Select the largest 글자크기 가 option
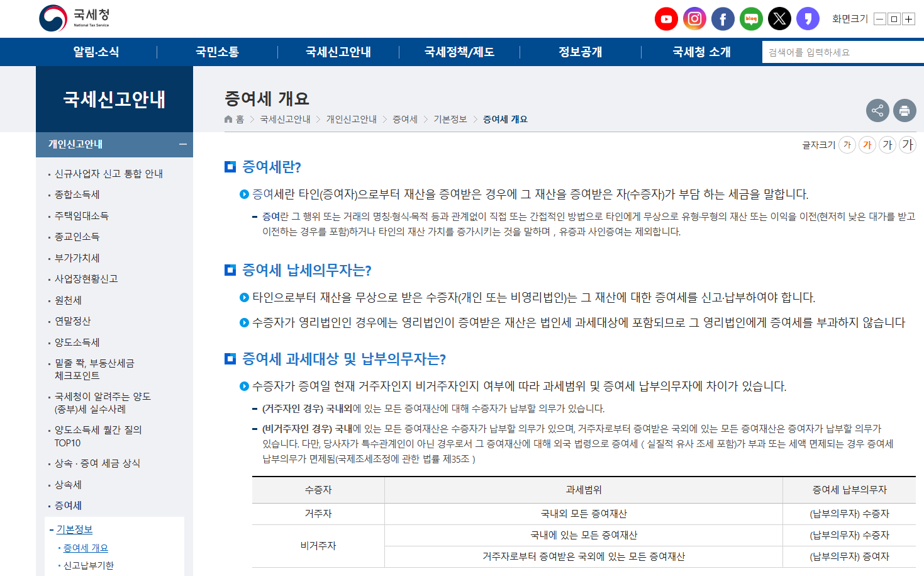 click(x=908, y=145)
